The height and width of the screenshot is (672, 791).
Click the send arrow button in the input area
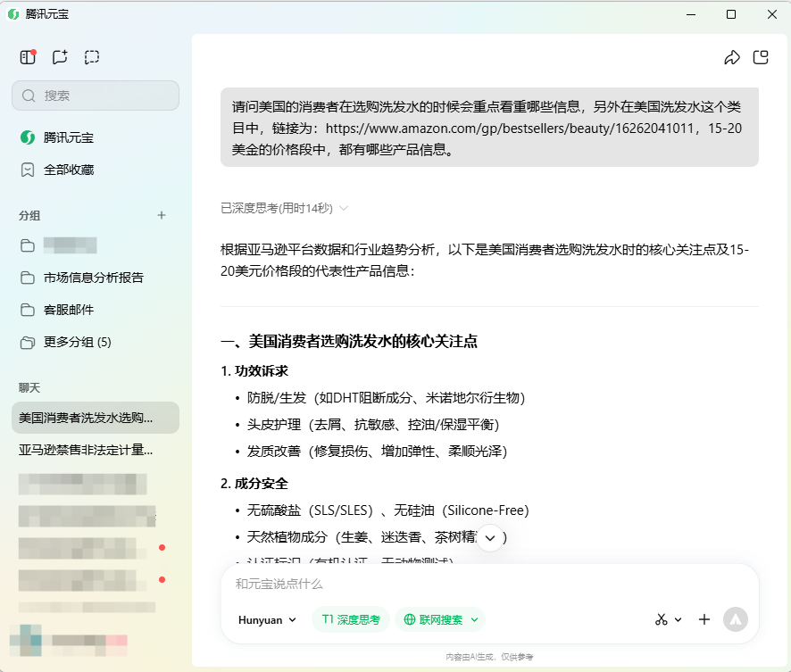736,619
